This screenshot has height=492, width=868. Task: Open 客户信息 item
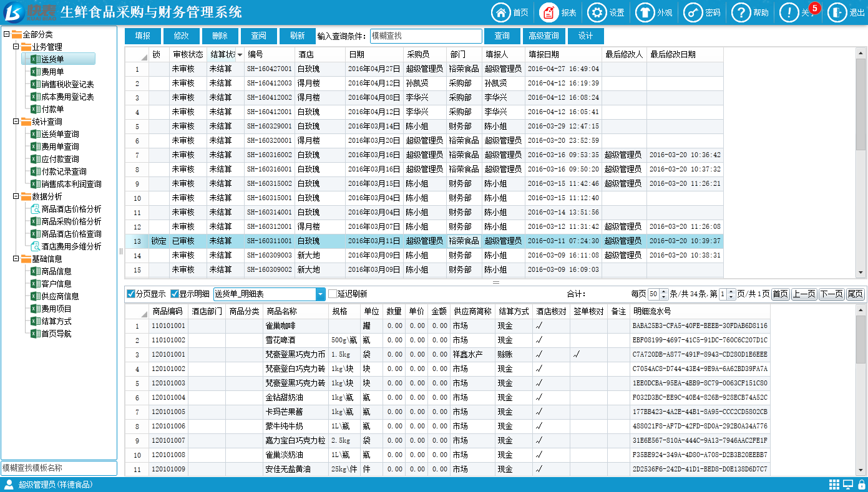[56, 284]
